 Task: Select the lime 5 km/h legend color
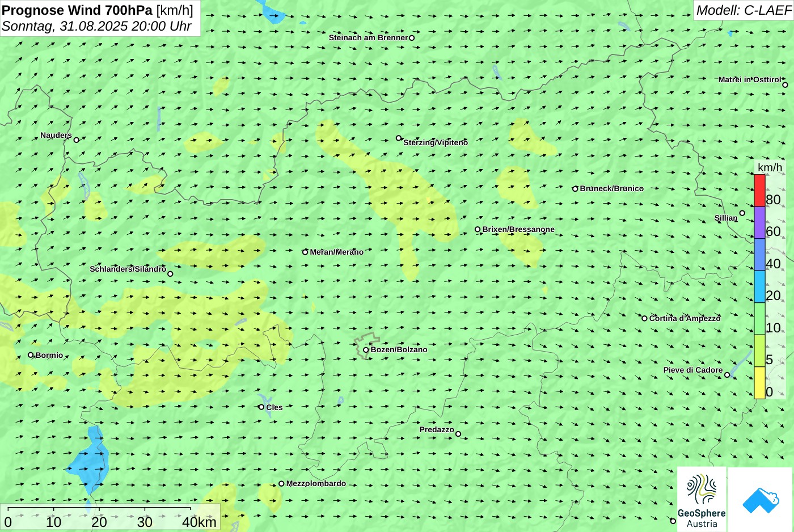pos(759,351)
